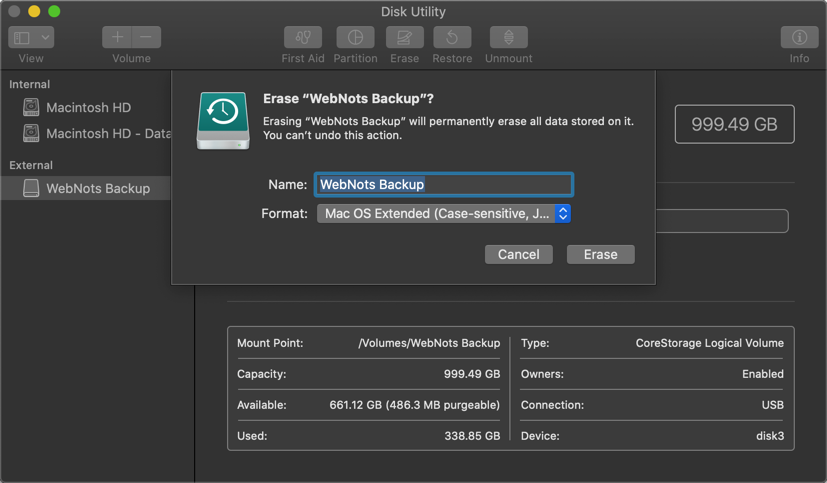Click Cancel in erase dialog
This screenshot has width=827, height=483.
[x=518, y=254]
